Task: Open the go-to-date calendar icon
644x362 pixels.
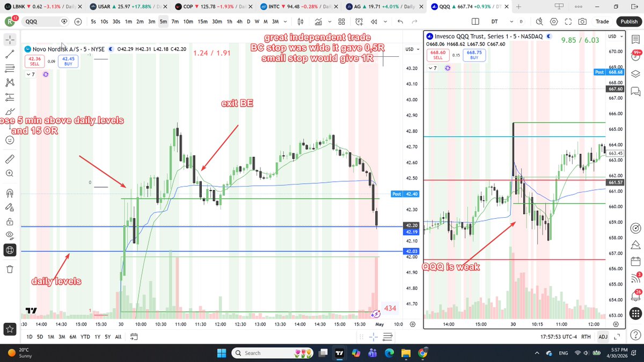Action: [x=134, y=337]
